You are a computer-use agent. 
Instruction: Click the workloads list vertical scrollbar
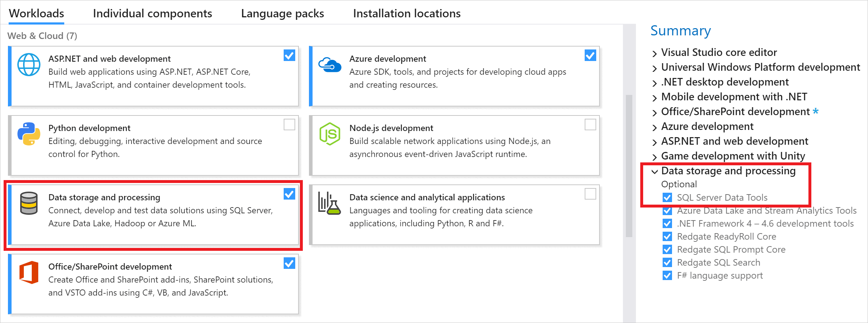[629, 166]
